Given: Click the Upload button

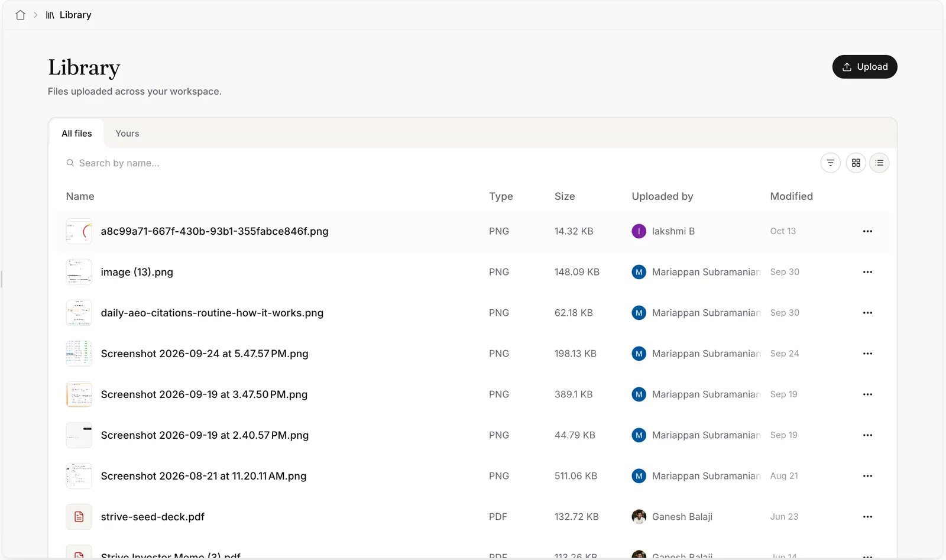Looking at the screenshot, I should [864, 67].
